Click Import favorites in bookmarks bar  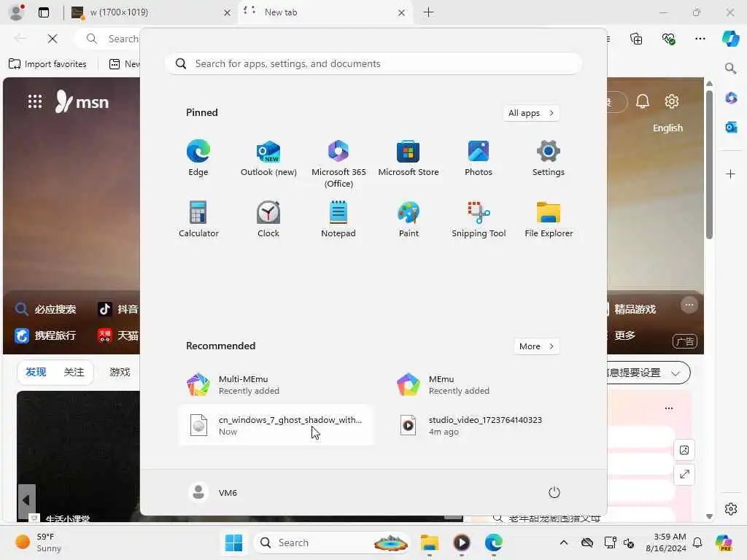(47, 64)
